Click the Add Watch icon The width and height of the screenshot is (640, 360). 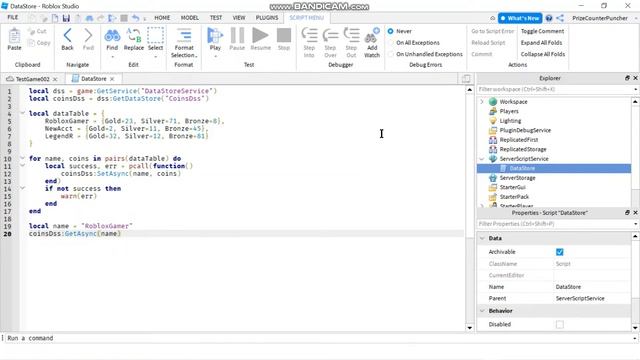[x=372, y=36]
